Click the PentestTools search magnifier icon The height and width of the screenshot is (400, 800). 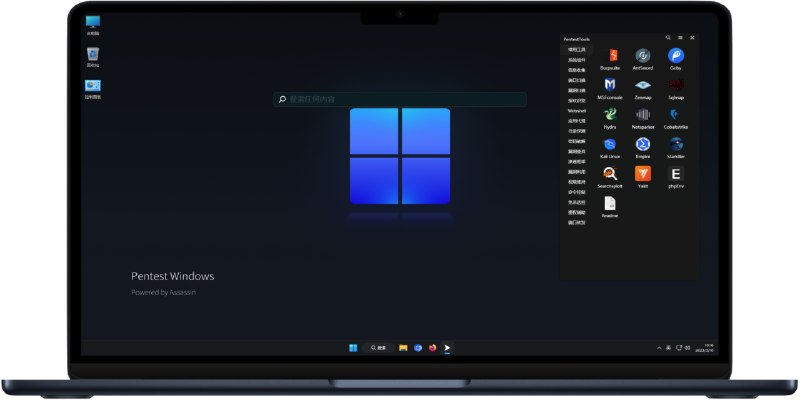[668, 38]
